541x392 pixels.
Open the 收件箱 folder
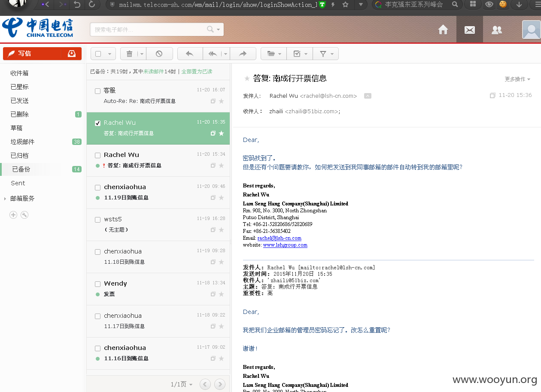(19, 73)
